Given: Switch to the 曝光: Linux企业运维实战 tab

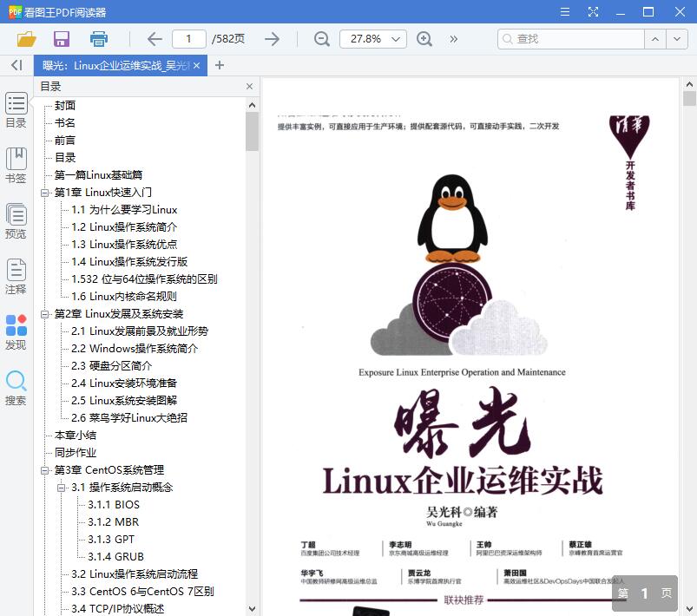Looking at the screenshot, I should [115, 66].
